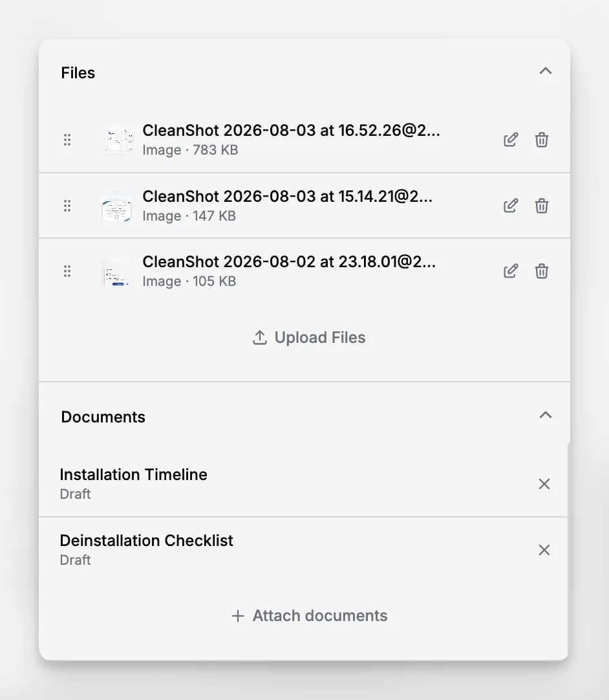This screenshot has width=609, height=700.
Task: Remove the Deinstallation Checklist document
Action: coord(544,550)
